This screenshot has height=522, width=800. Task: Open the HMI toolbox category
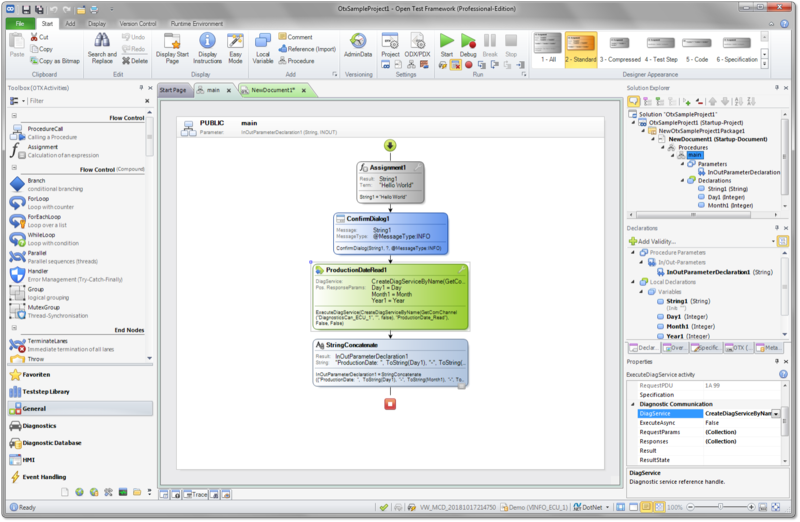click(x=80, y=460)
